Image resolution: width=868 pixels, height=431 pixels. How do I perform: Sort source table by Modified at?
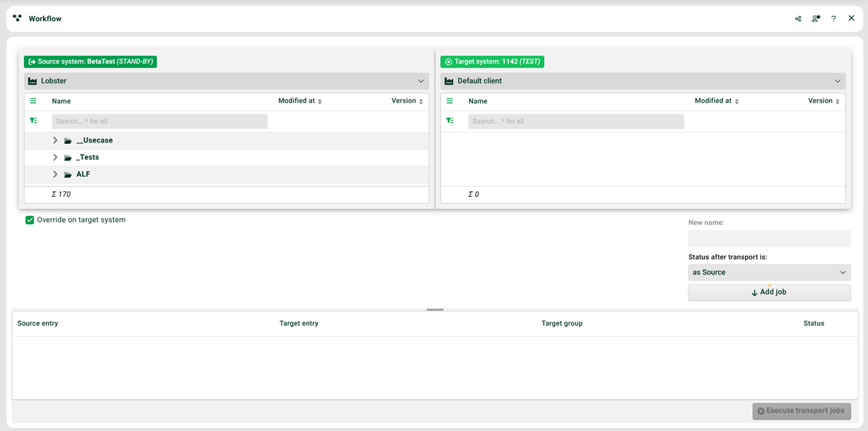click(299, 101)
